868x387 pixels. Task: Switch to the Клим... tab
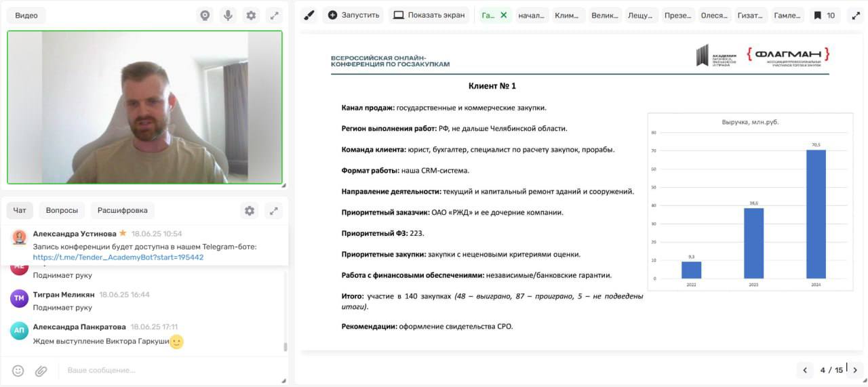[x=568, y=15]
